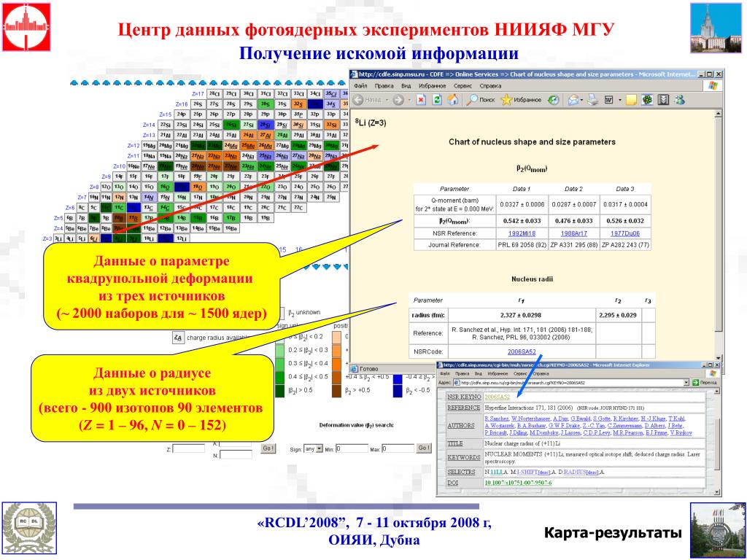Screen dimensions: 747x560
Task: Follow the 1977Du06 NSR reference link
Action: click(x=625, y=233)
